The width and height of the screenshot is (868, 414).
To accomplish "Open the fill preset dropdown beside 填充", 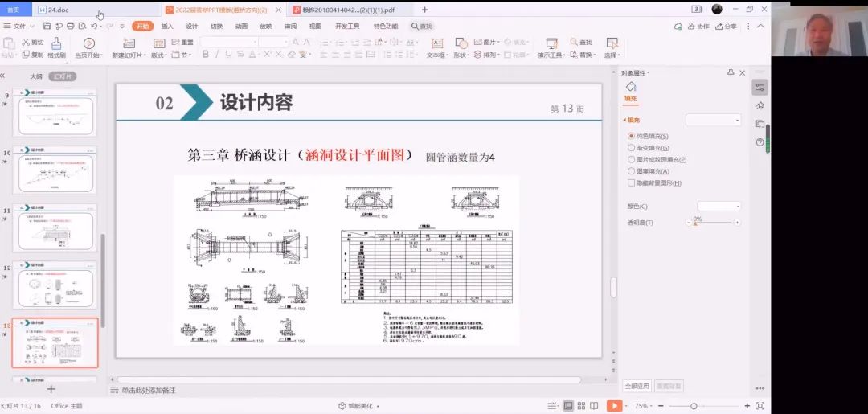I will [713, 120].
